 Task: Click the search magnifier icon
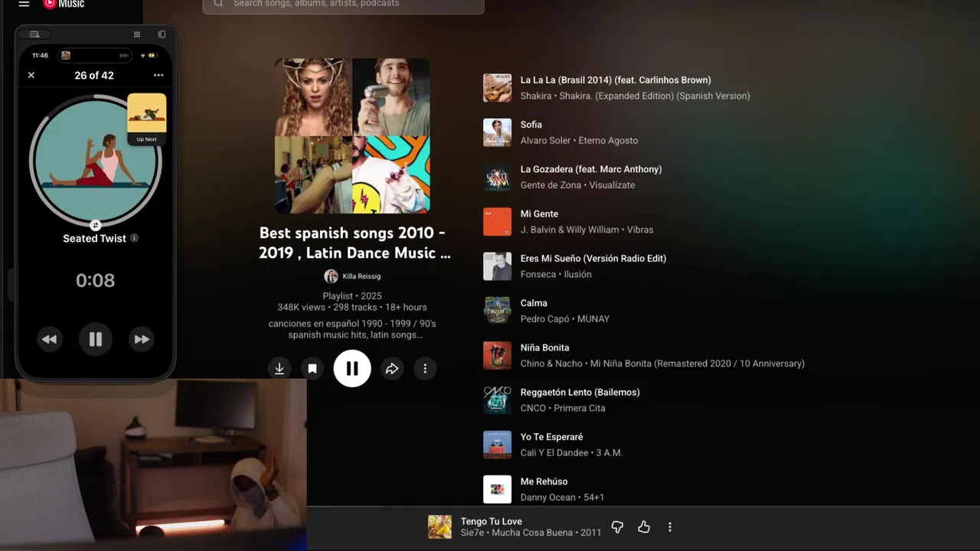[x=218, y=4]
